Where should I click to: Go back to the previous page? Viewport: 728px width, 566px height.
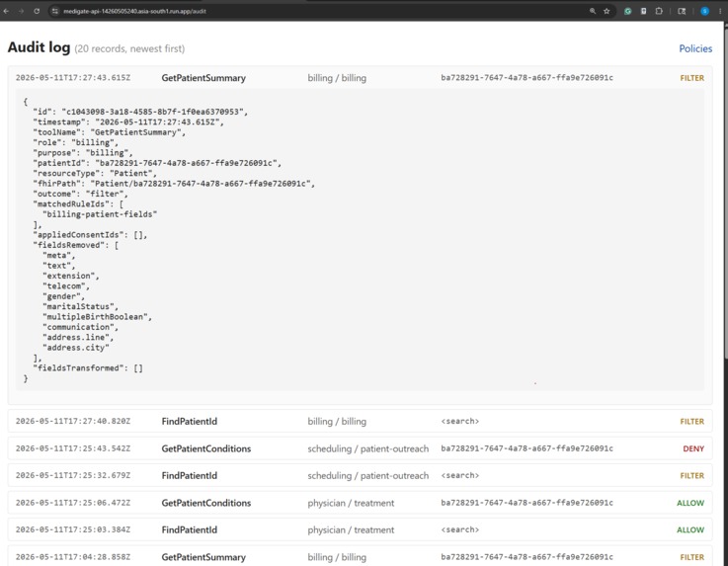point(7,11)
